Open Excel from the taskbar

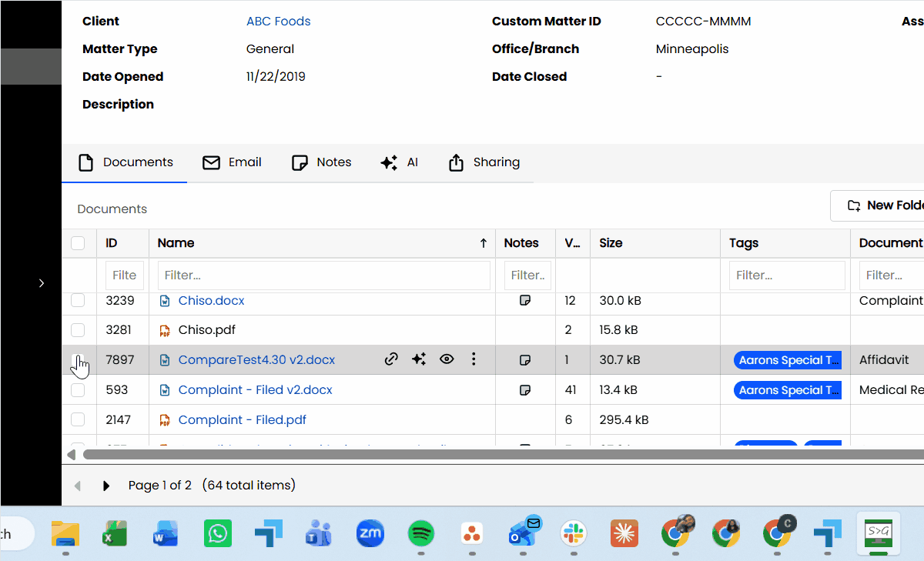(115, 533)
